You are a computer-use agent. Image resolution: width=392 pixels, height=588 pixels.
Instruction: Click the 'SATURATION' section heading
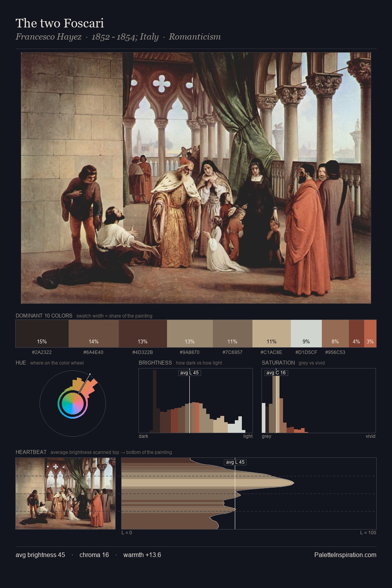tap(278, 363)
